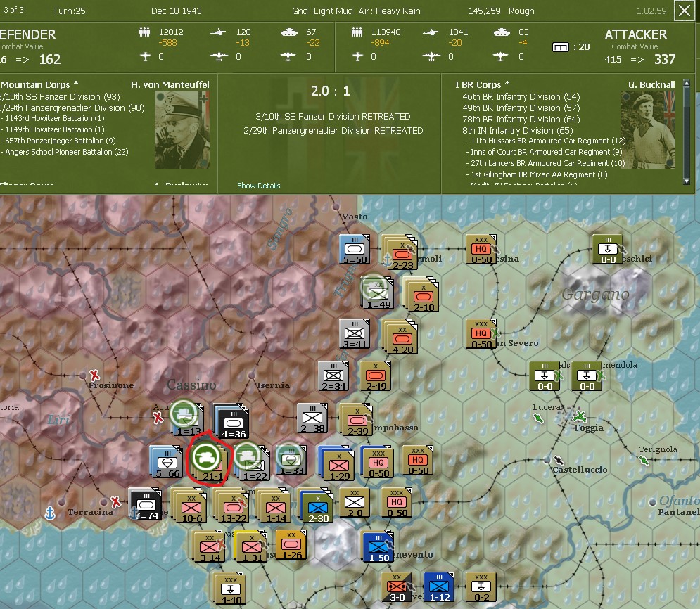Select the 4-28 Allied stack
Image resolution: width=700 pixels, height=609 pixels.
coord(400,336)
